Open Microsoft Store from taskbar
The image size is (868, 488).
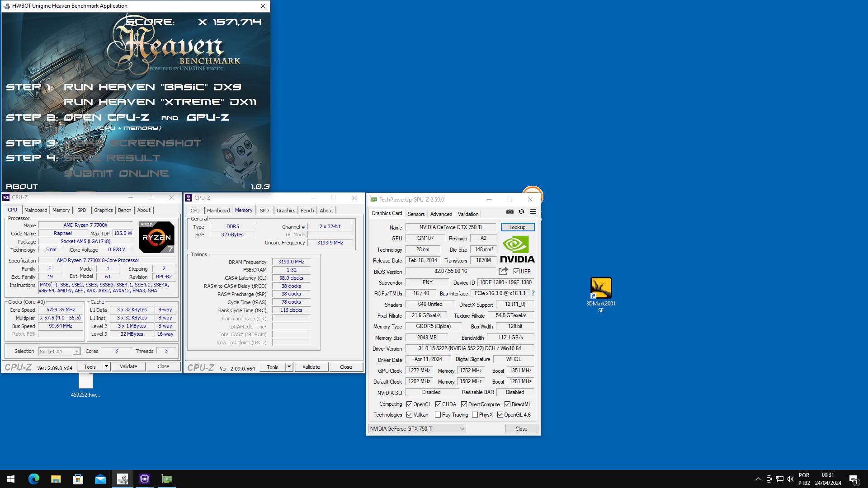click(x=78, y=479)
